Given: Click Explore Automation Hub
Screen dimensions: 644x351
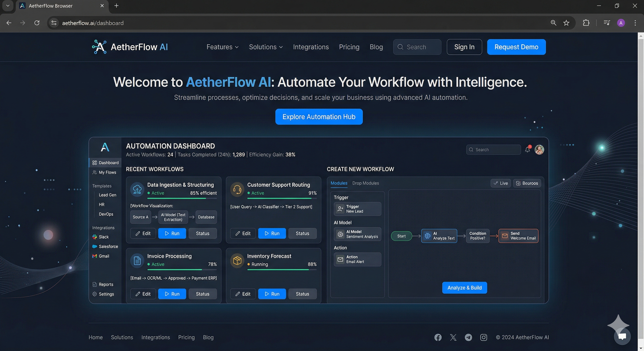Looking at the screenshot, I should point(319,116).
